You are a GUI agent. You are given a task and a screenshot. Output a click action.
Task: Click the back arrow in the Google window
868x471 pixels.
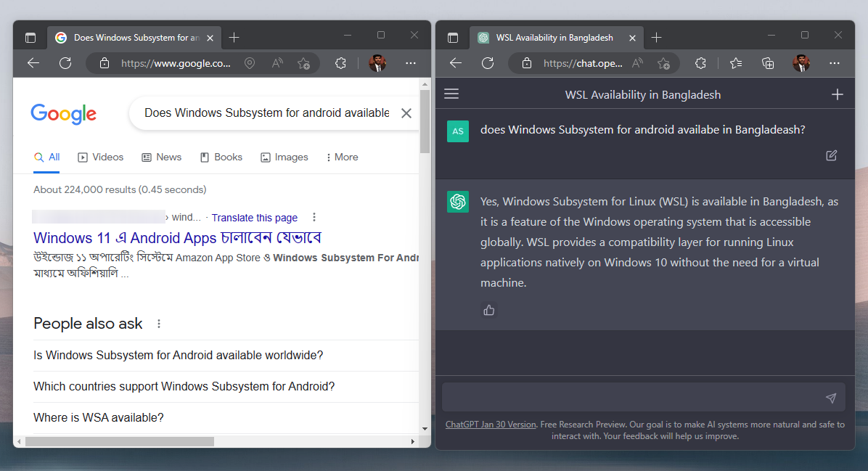pyautogui.click(x=33, y=63)
